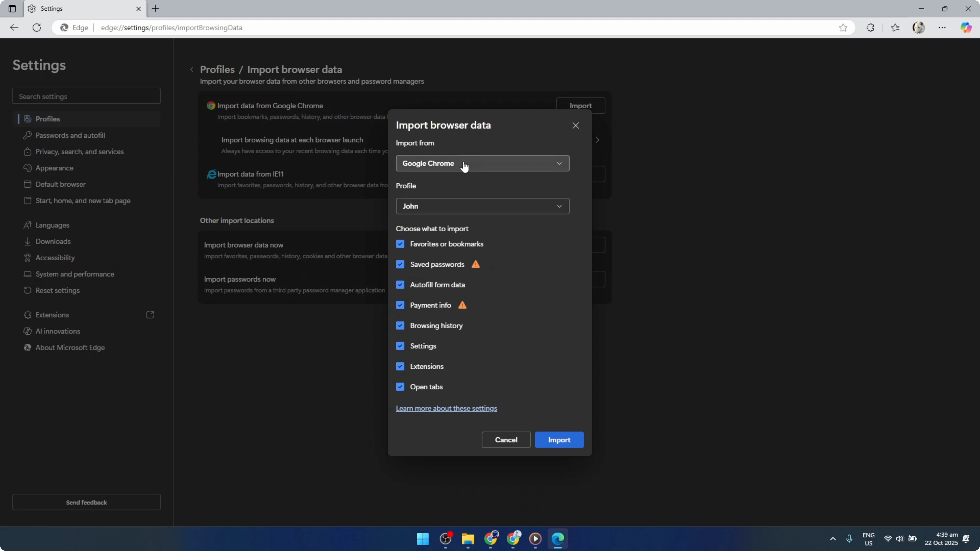Screen dimensions: 980x551
Task: Click Cancel in the import dialog
Action: 506,440
